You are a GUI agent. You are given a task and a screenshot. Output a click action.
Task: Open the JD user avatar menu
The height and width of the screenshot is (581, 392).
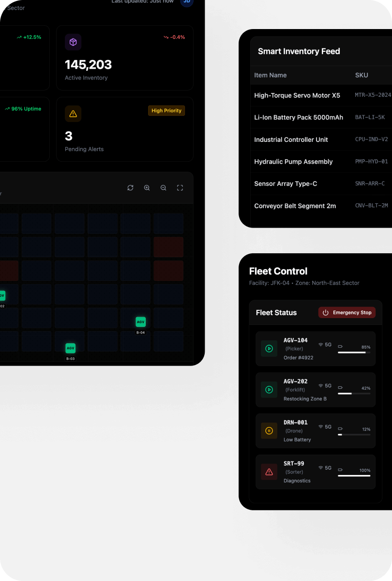click(187, 2)
